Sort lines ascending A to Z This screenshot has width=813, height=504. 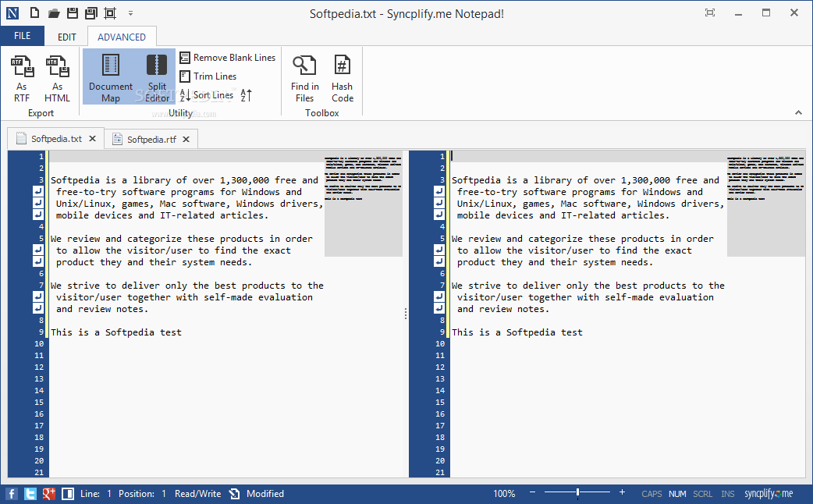(x=207, y=95)
